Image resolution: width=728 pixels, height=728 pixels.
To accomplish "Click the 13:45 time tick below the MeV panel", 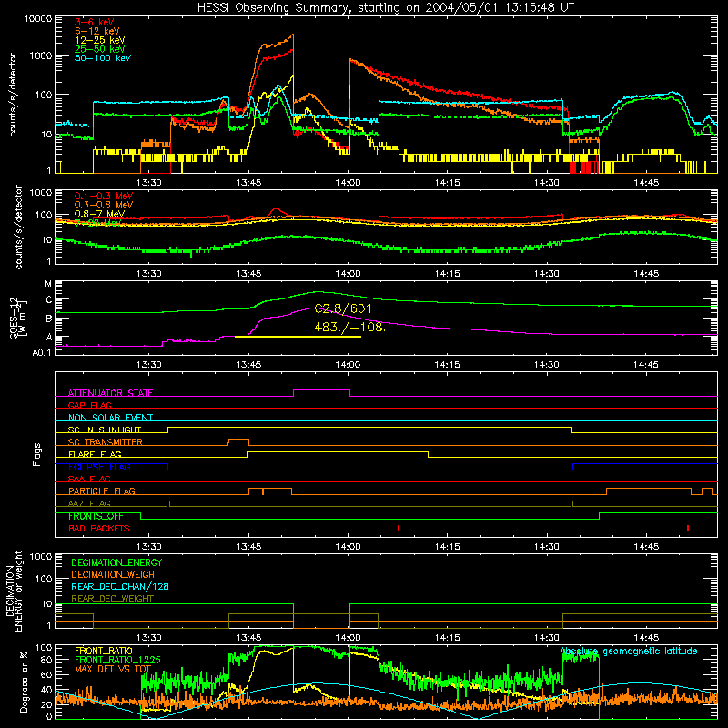I will point(248,274).
